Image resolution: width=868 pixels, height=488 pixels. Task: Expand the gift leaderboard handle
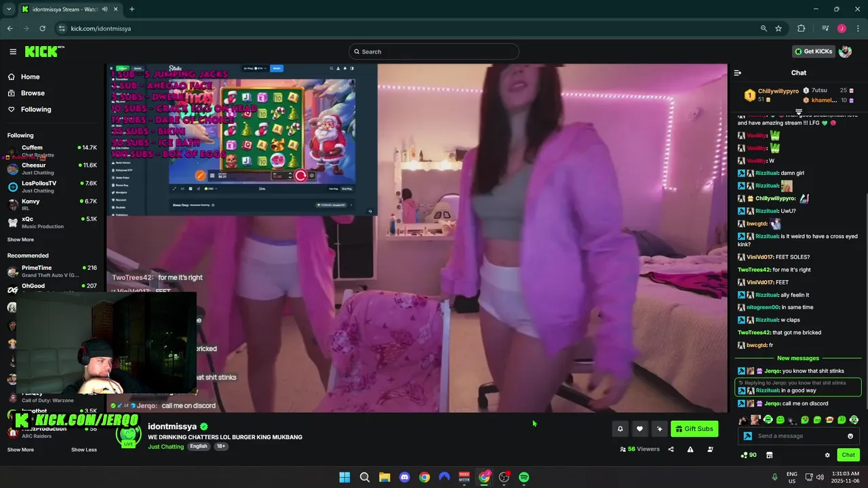(x=799, y=112)
